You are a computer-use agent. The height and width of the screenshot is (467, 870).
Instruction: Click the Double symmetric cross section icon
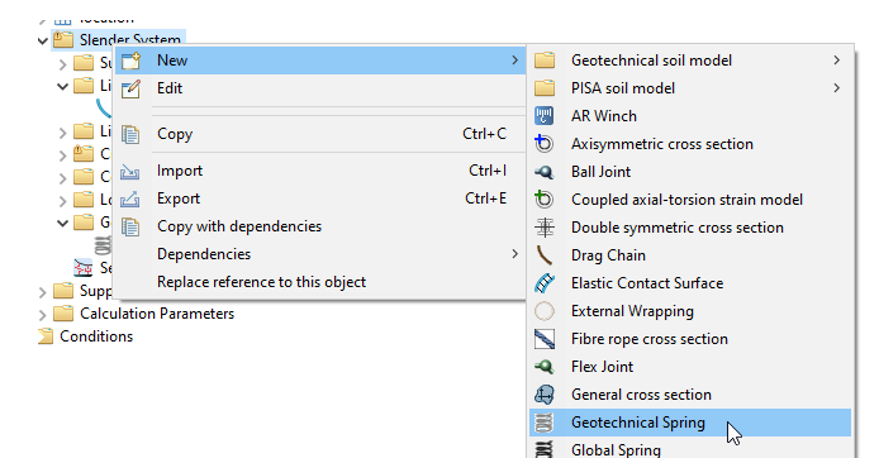click(x=545, y=228)
